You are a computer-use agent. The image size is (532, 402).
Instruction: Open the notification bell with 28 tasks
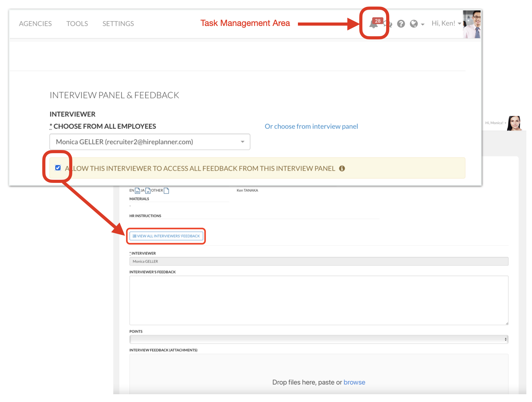[x=374, y=24]
